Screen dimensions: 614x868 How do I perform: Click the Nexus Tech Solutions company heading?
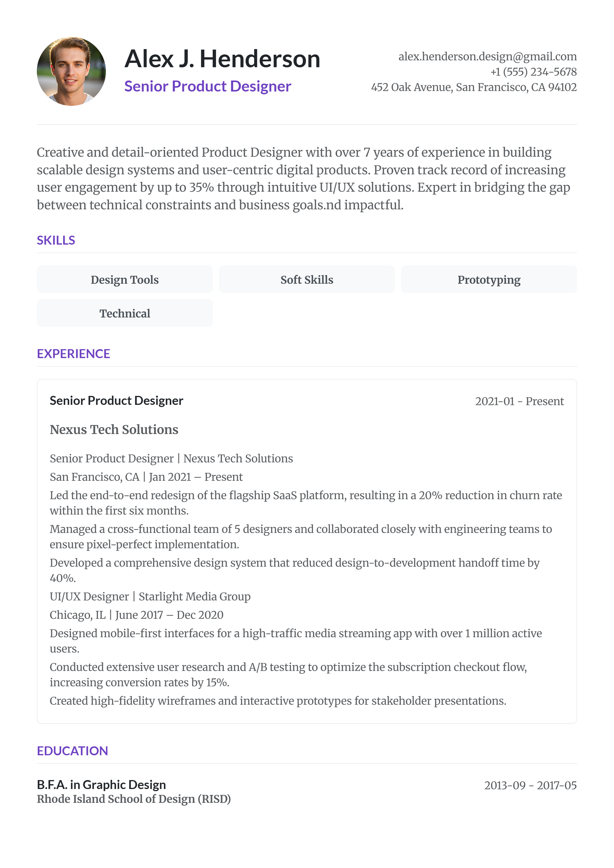pos(114,430)
